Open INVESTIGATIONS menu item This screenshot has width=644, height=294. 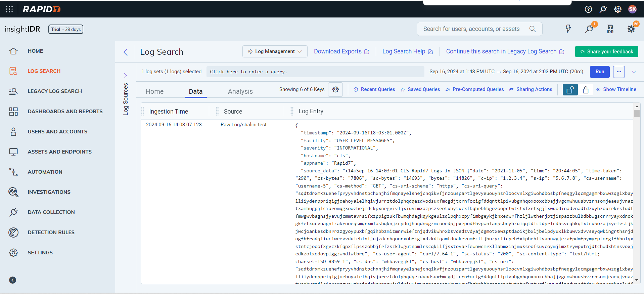pyautogui.click(x=49, y=192)
